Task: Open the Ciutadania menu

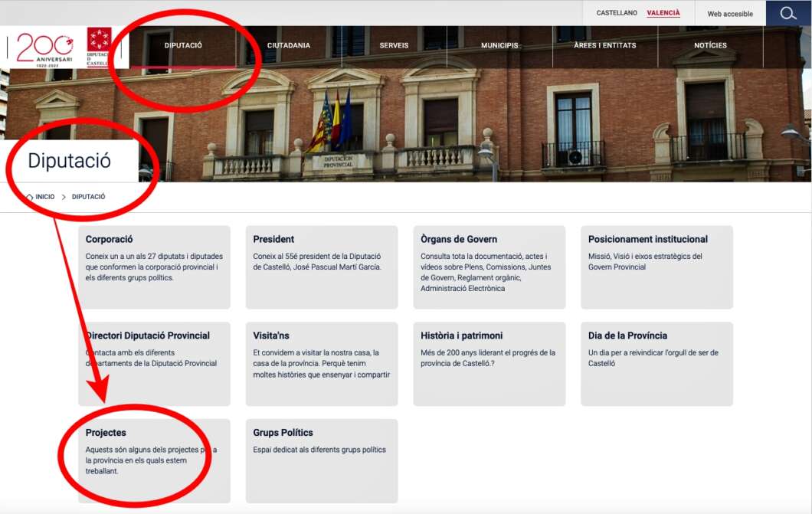Action: [x=289, y=46]
